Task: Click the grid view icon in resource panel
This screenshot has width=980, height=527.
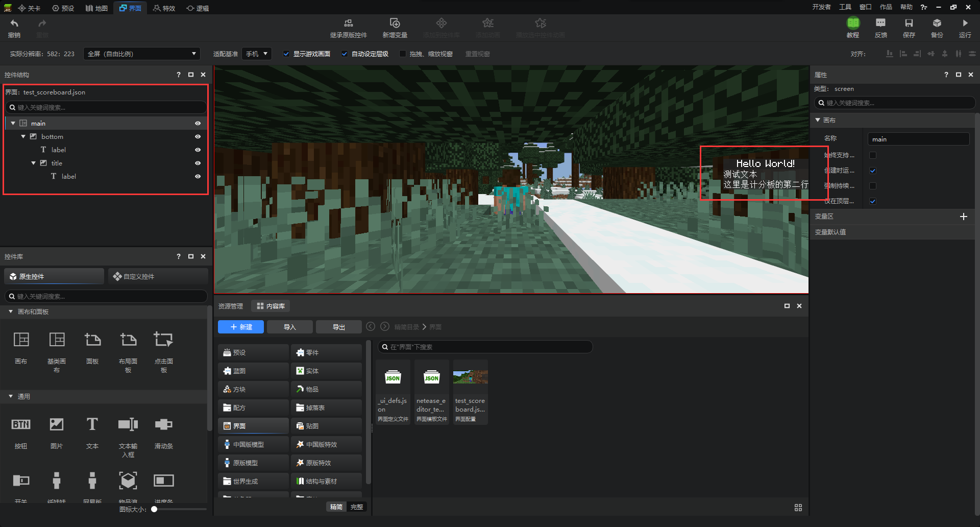Action: 798,508
